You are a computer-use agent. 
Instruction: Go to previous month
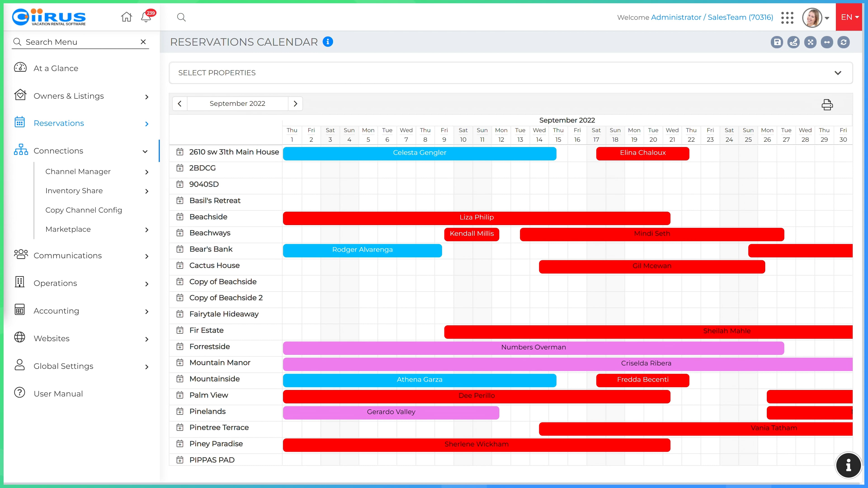pos(180,104)
